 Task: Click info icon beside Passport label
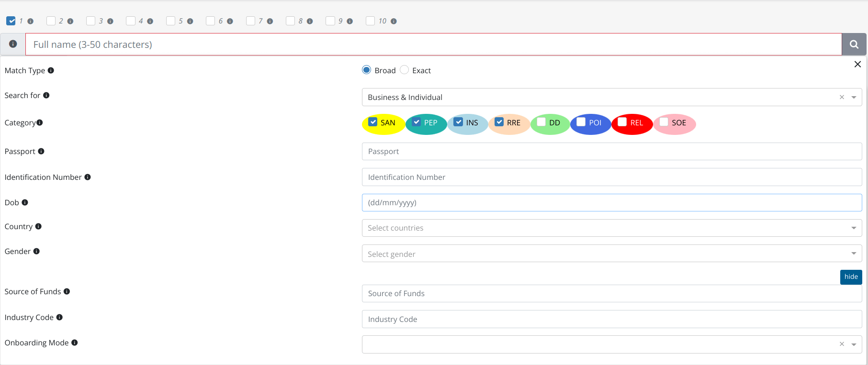tap(41, 151)
